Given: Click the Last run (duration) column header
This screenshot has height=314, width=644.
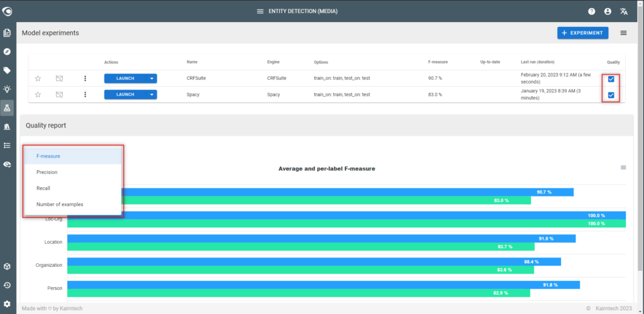Looking at the screenshot, I should pos(537,62).
